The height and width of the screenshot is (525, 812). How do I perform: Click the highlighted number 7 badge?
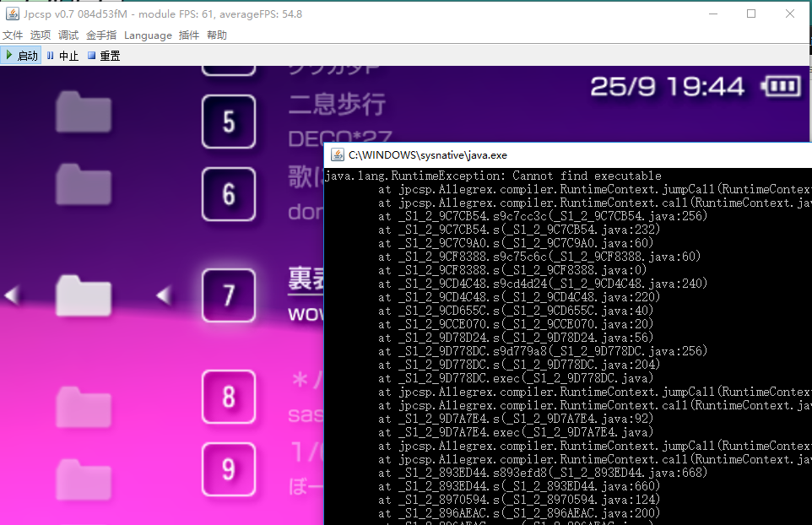(229, 295)
